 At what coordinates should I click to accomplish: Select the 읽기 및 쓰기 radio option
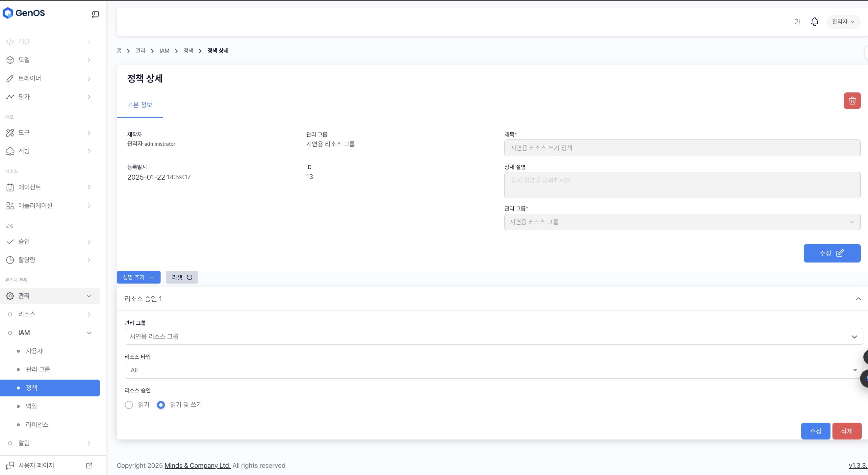(161, 405)
